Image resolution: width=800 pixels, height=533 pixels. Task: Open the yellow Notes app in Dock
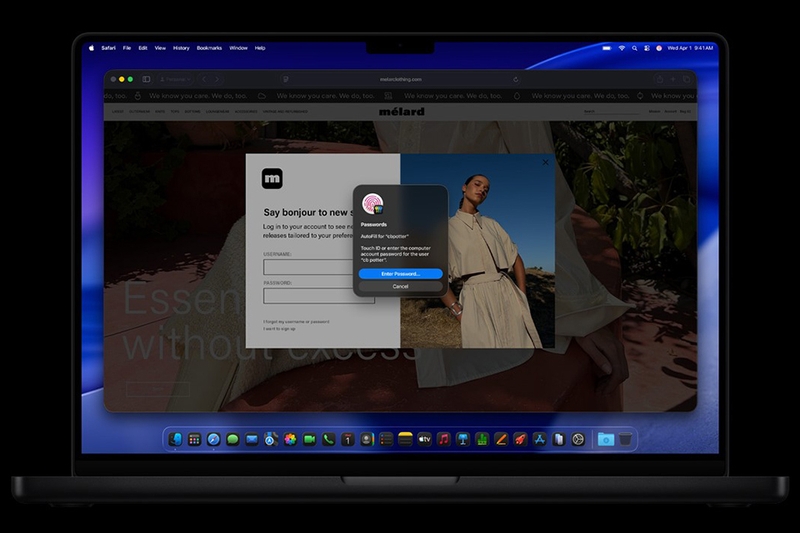tap(405, 439)
